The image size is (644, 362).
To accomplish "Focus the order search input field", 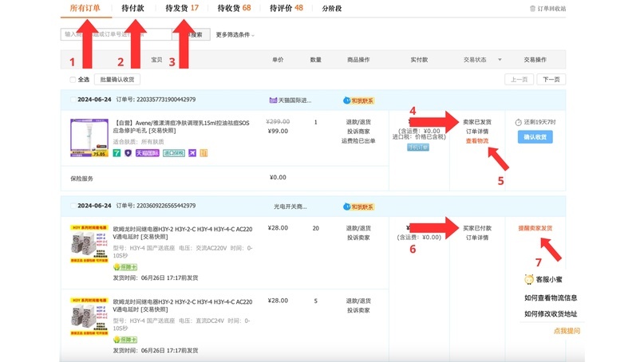I will click(x=116, y=34).
